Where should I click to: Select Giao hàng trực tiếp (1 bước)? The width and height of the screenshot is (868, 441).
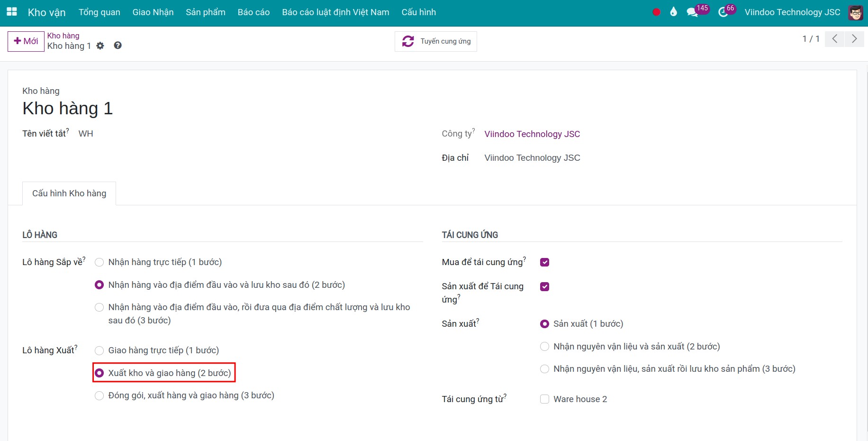coord(99,350)
